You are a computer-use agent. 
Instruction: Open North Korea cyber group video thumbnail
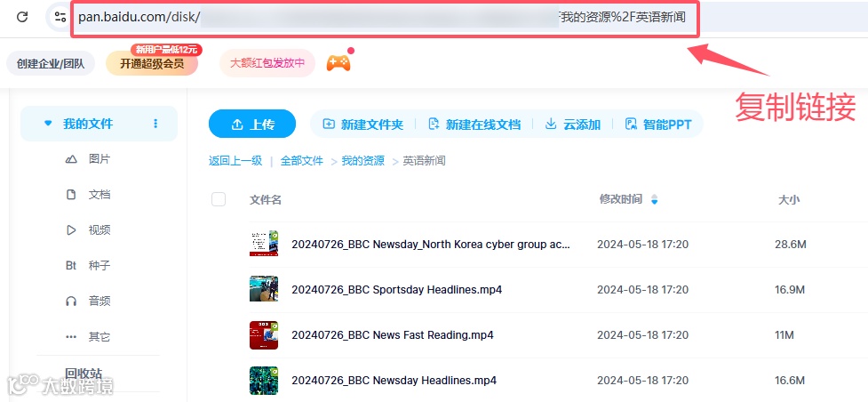pyautogui.click(x=264, y=244)
